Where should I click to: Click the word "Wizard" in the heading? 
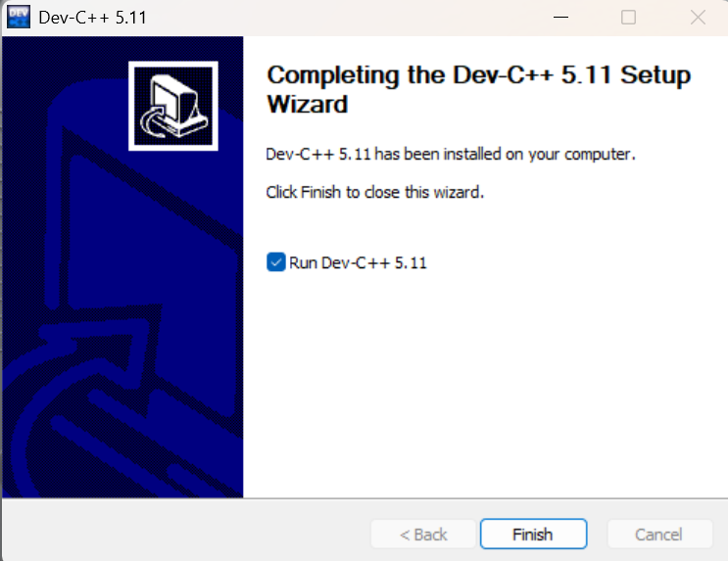pyautogui.click(x=308, y=104)
